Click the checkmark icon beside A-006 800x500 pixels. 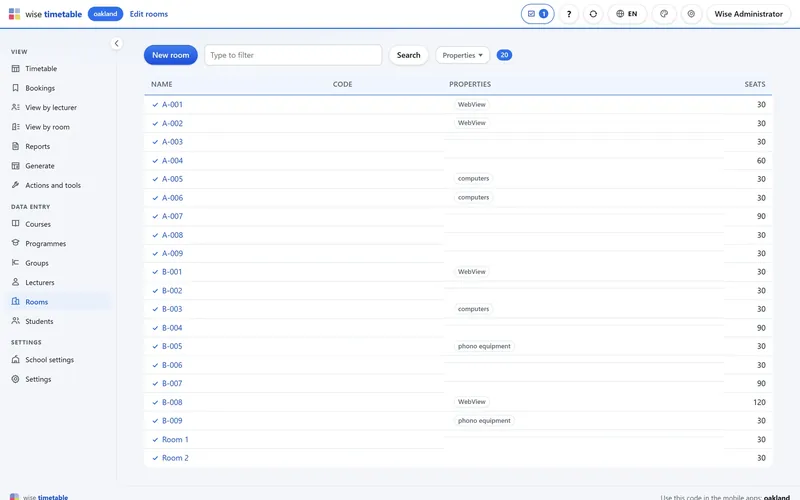(x=155, y=198)
